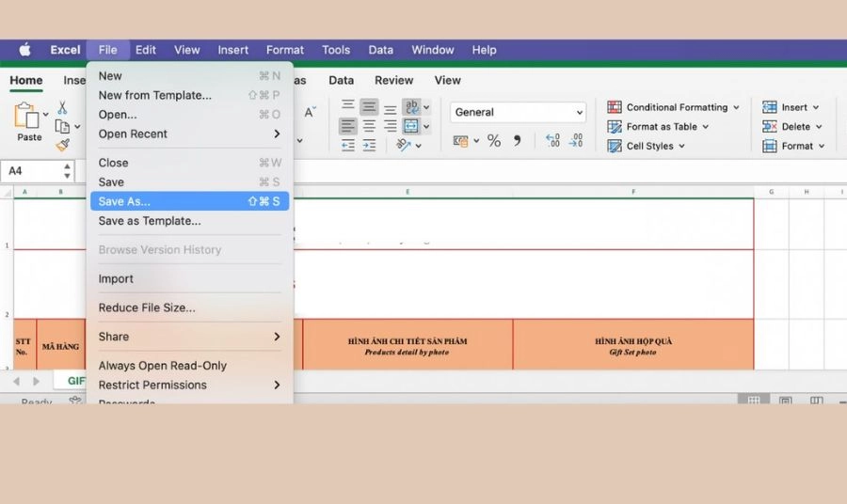847x504 pixels.
Task: Click the Name Box showing A4
Action: [30, 171]
